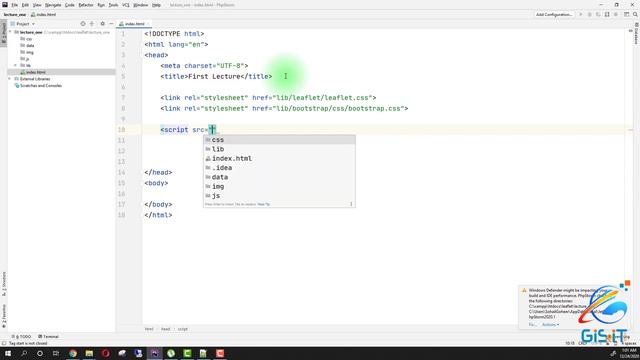This screenshot has width=640, height=360.
Task: Click the Run arrow icon in toolbar
Action: pyautogui.click(x=581, y=15)
